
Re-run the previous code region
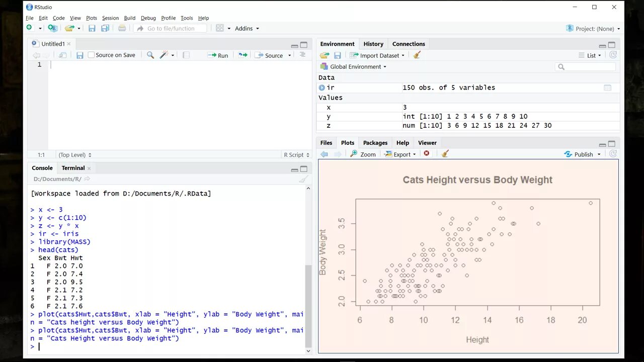[x=243, y=55]
